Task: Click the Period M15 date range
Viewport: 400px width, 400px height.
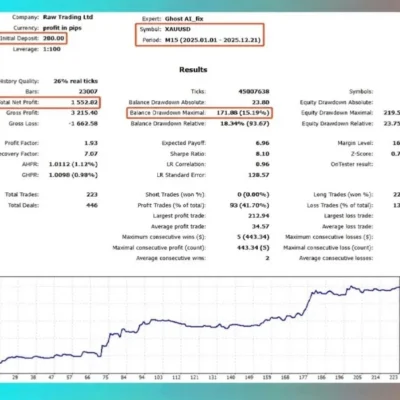Action: coord(213,40)
